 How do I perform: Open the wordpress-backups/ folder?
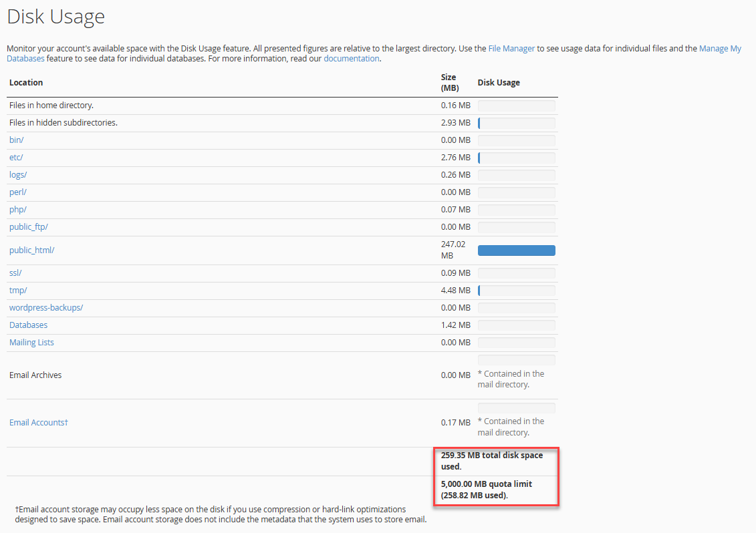click(x=46, y=307)
